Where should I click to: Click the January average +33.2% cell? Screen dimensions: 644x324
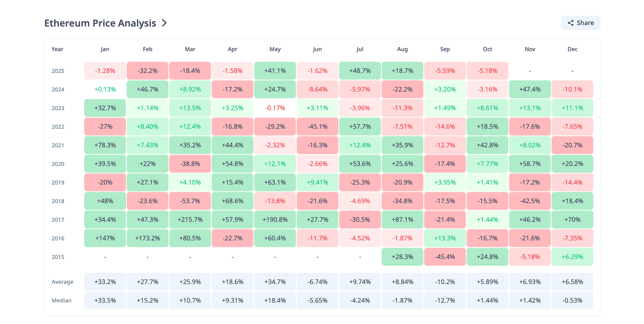coord(105,282)
